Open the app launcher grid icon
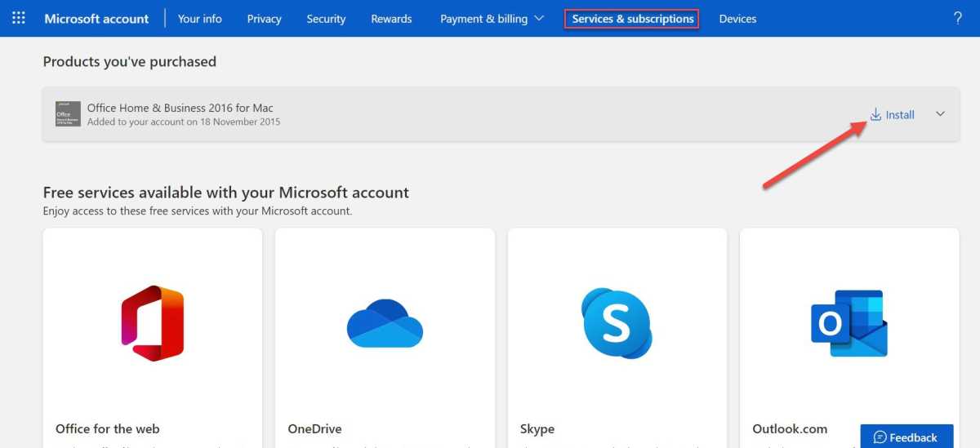The width and height of the screenshot is (980, 448). pyautogui.click(x=19, y=18)
